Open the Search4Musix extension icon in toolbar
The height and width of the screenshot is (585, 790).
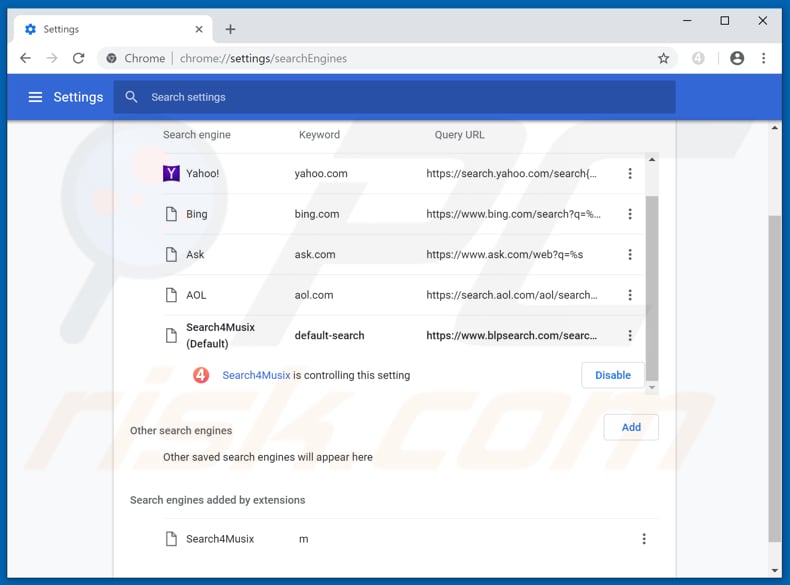click(x=698, y=58)
